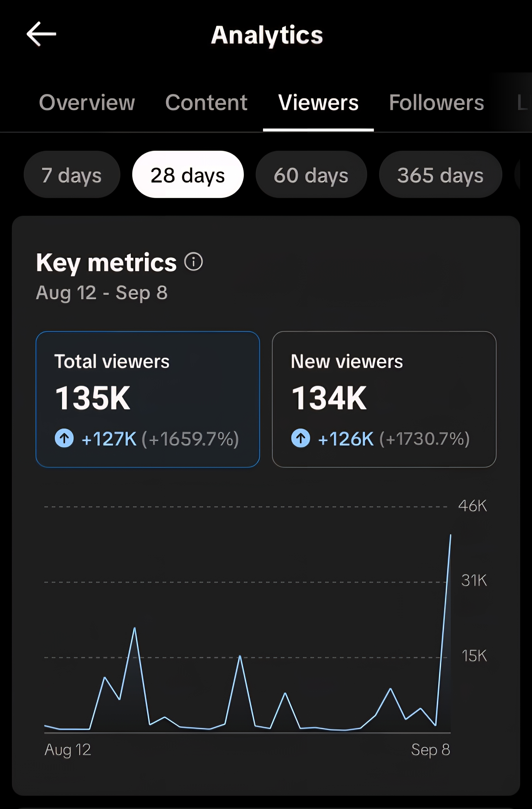This screenshot has height=809, width=532.
Task: Click the Analytics page title
Action: click(x=267, y=35)
